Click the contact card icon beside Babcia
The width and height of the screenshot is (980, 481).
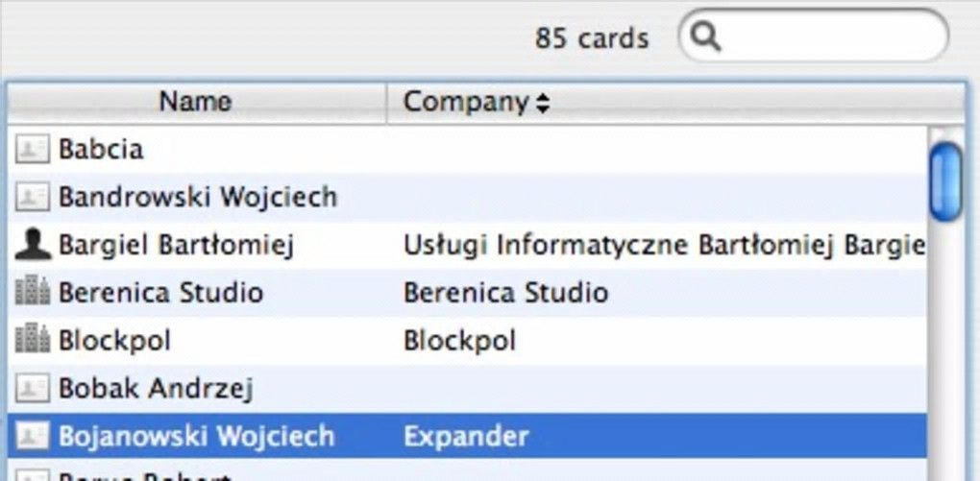point(33,149)
